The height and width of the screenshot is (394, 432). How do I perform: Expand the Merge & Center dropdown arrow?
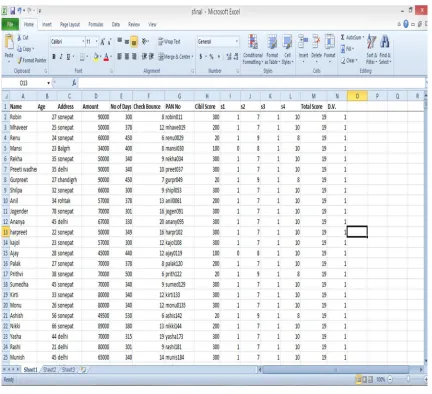click(x=192, y=57)
